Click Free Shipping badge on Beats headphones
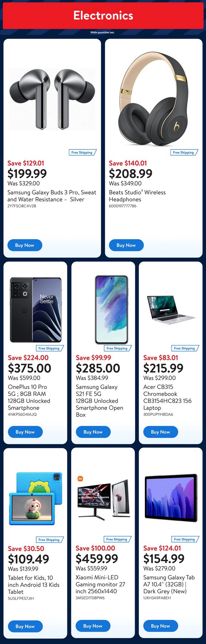Viewport: 206px width, 644px height. tap(183, 152)
